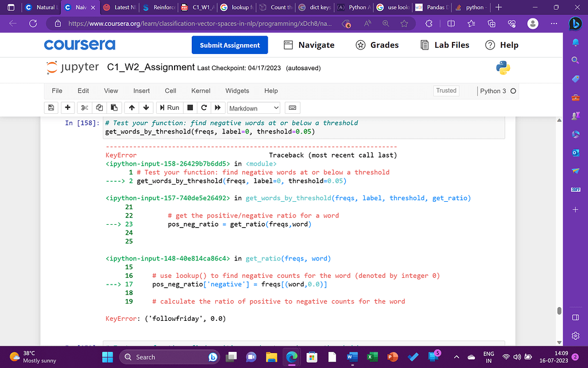Move selected cell down
This screenshot has height=368, width=588.
pyautogui.click(x=146, y=108)
